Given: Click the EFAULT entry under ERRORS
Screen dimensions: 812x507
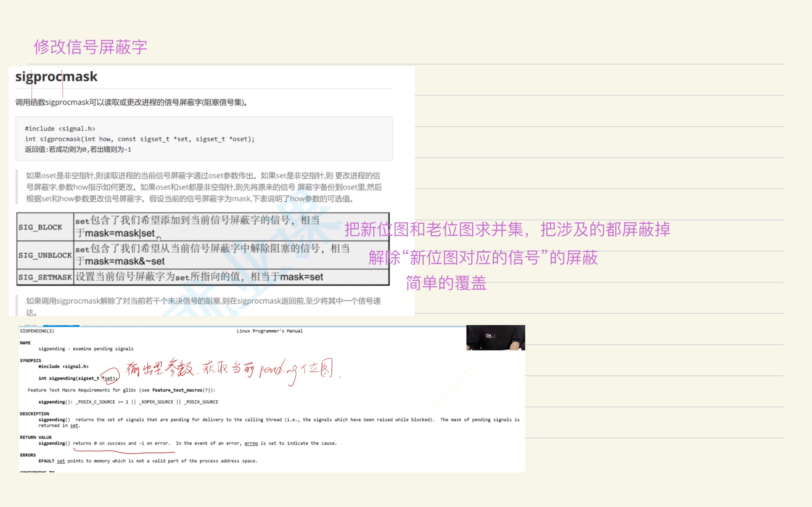Looking at the screenshot, I should (x=47, y=461).
